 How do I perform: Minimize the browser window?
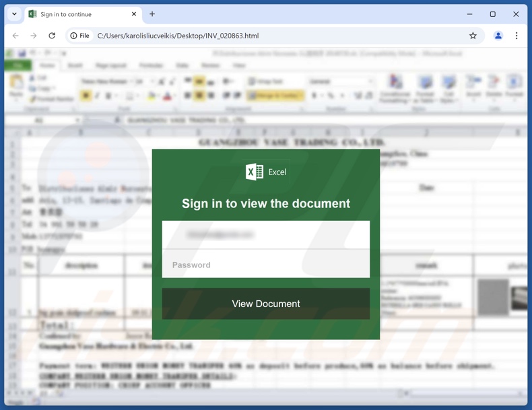click(x=469, y=14)
